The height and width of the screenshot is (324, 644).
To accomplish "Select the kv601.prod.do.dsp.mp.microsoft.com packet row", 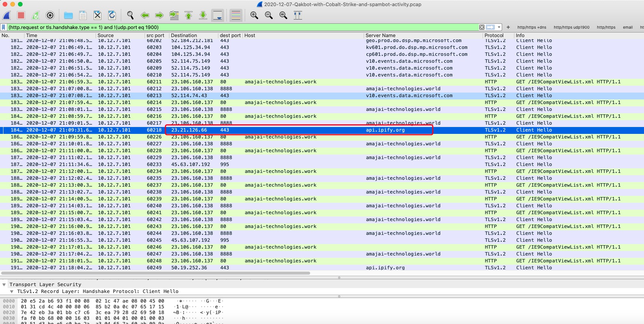I will 322,47.
